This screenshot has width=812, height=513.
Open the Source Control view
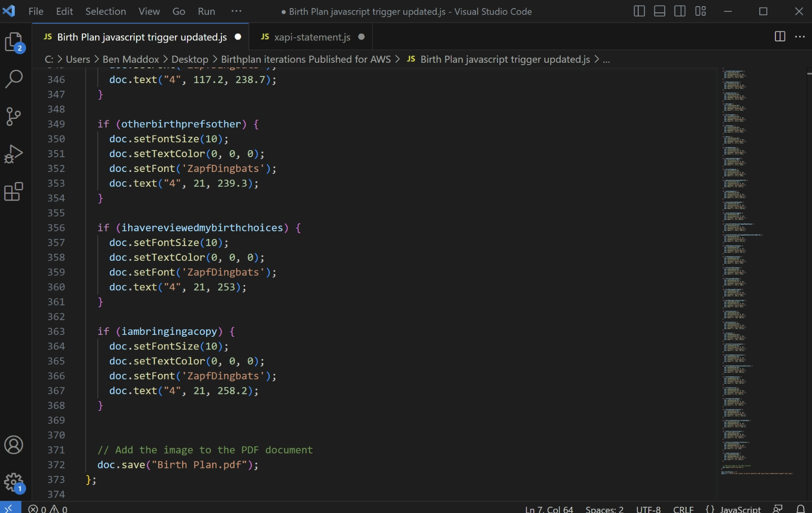tap(14, 116)
